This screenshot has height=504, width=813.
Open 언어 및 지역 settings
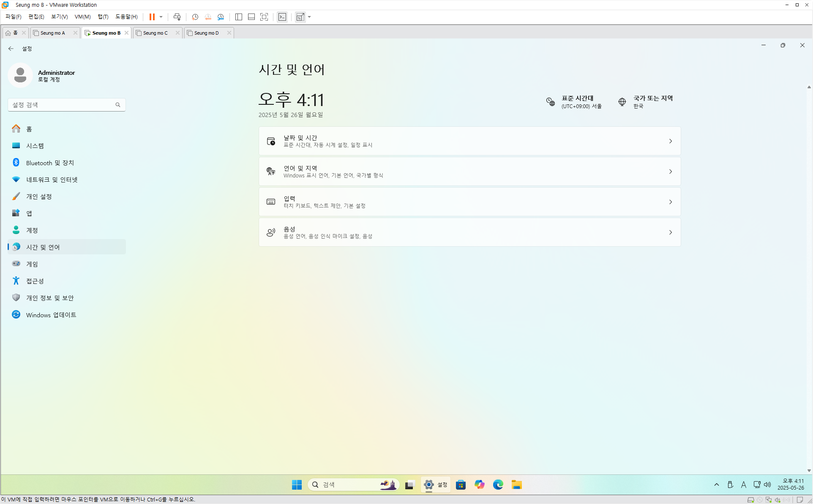[469, 172]
